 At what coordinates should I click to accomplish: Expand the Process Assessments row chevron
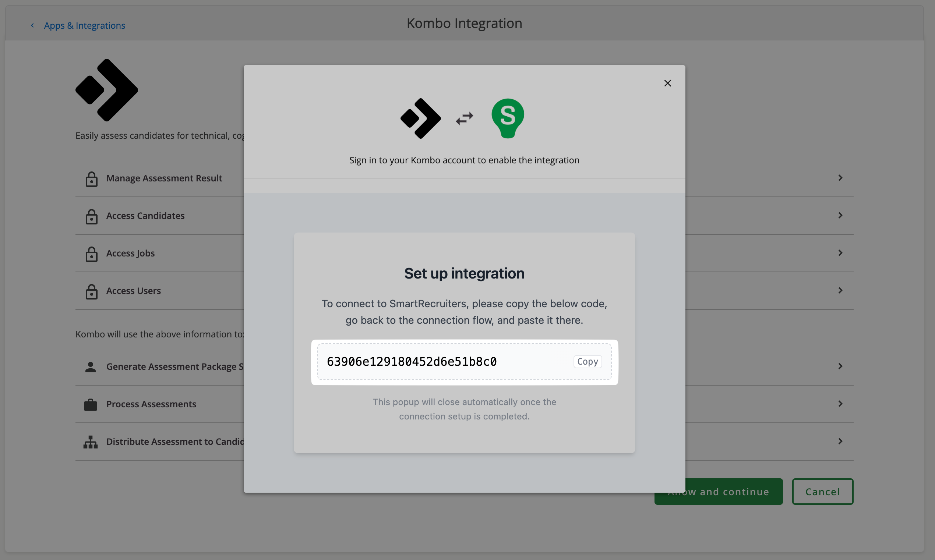pos(840,404)
